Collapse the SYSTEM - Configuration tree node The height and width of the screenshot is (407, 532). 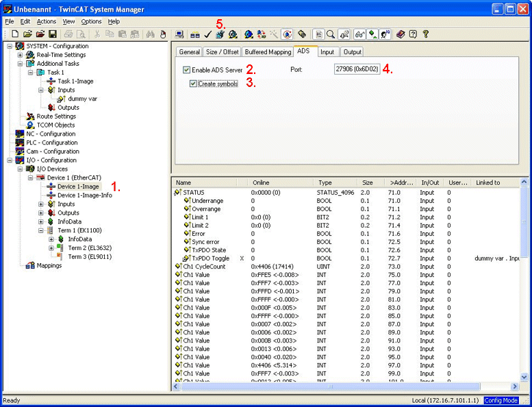point(10,46)
